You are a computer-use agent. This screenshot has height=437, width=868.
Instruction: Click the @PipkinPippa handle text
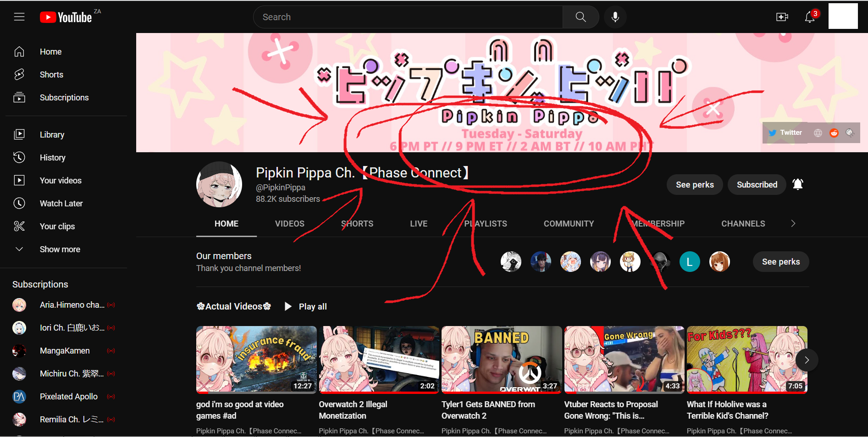click(x=281, y=188)
